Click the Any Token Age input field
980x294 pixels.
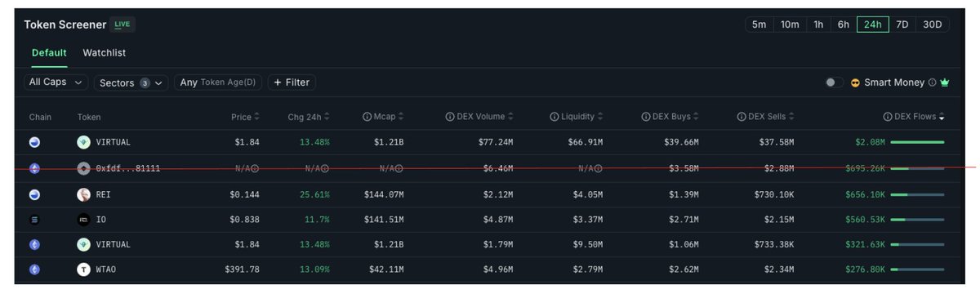click(x=218, y=82)
